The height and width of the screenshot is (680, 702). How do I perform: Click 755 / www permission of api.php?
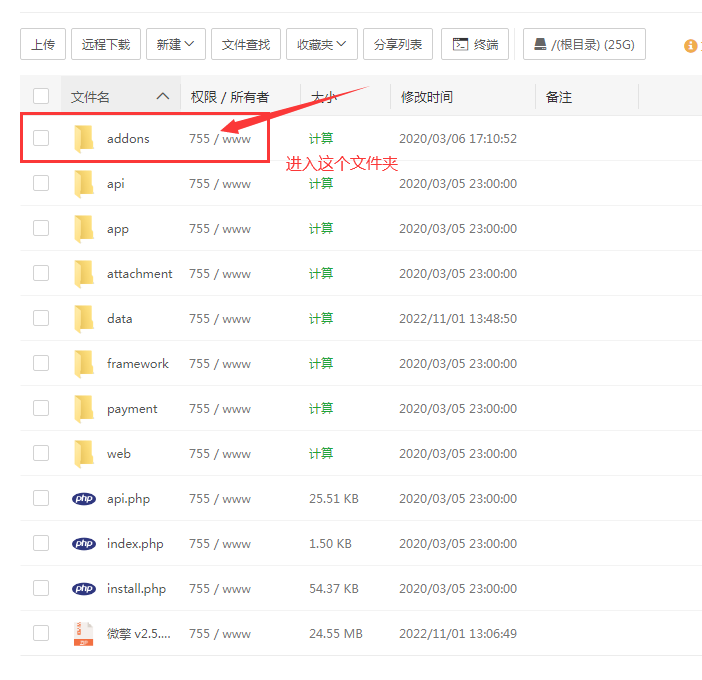[x=220, y=499]
